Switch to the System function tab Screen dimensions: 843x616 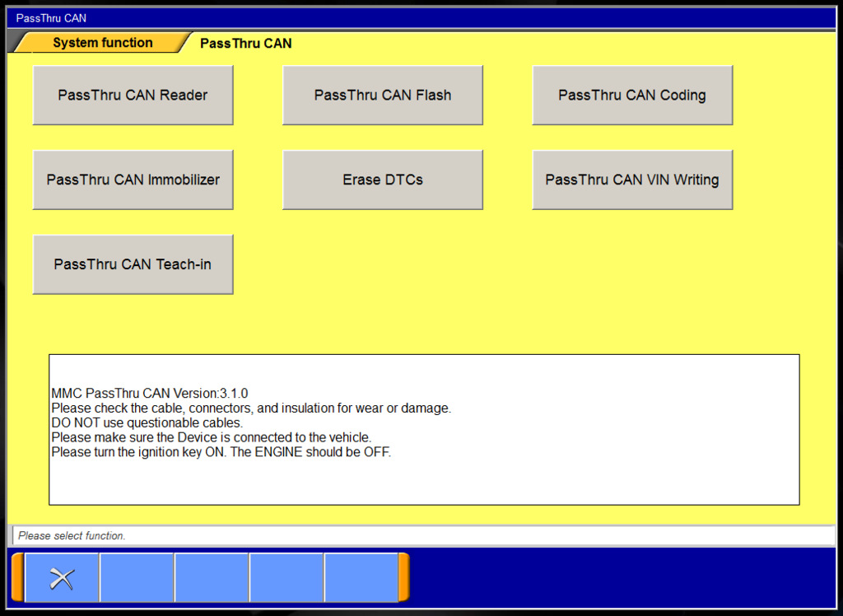101,42
